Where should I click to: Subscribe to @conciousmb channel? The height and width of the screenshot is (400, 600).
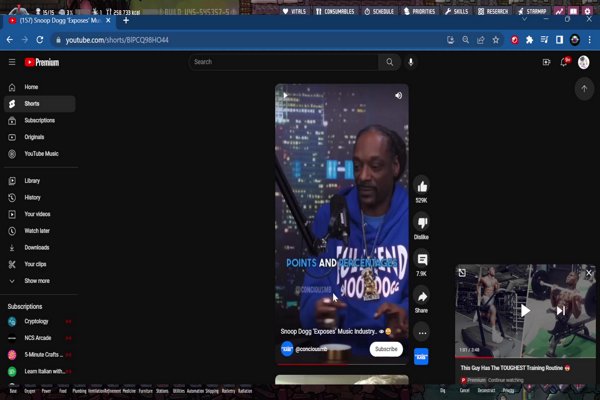click(386, 349)
